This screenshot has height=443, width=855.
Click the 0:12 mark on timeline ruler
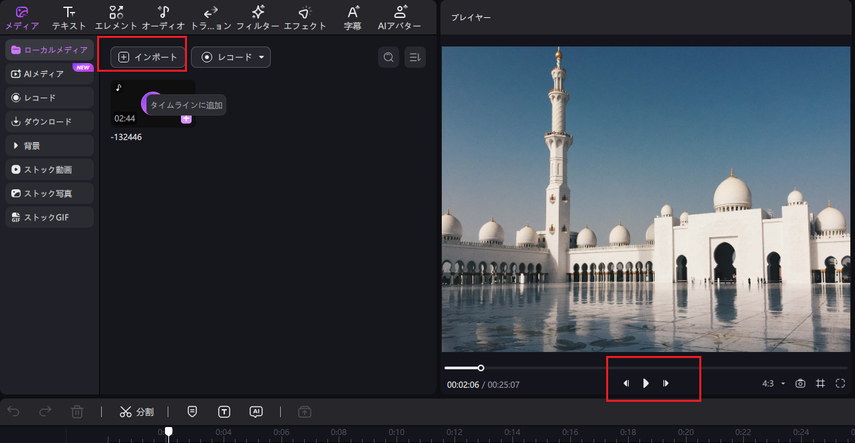click(x=454, y=432)
